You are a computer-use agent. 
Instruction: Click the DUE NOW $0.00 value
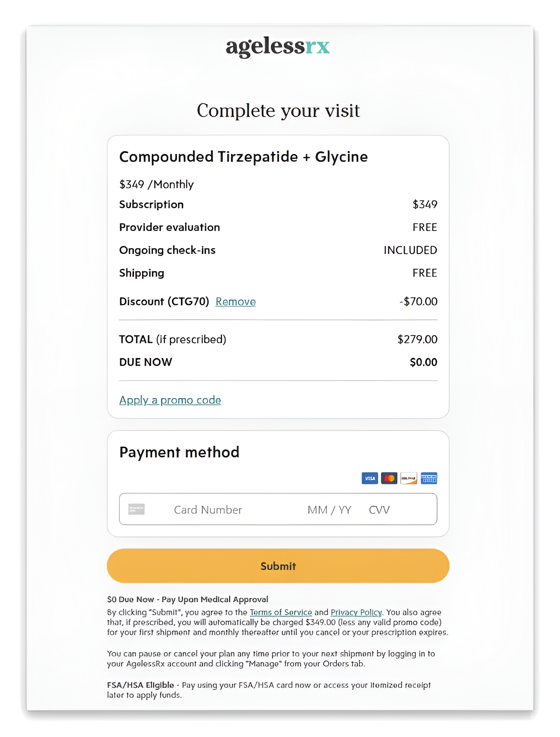click(x=423, y=362)
